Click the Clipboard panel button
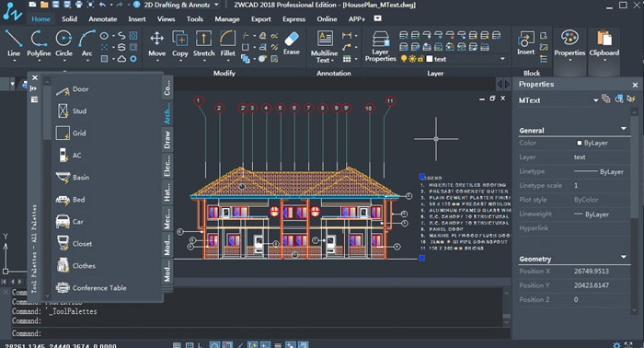The height and width of the screenshot is (348, 644). tap(604, 45)
